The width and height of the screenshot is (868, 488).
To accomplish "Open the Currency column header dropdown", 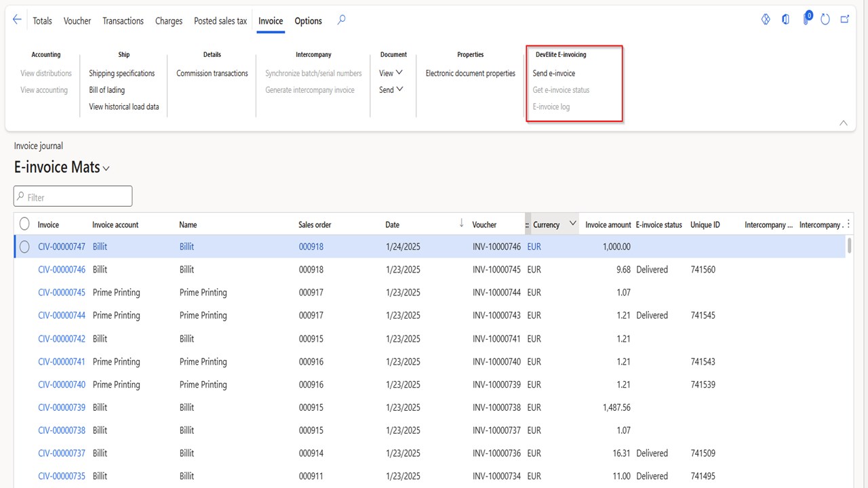I will [x=572, y=224].
